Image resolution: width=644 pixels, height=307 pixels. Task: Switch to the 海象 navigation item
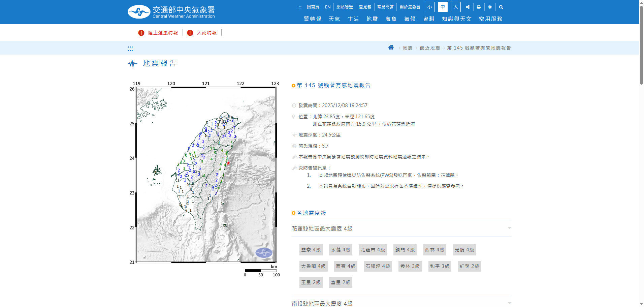[x=391, y=19]
